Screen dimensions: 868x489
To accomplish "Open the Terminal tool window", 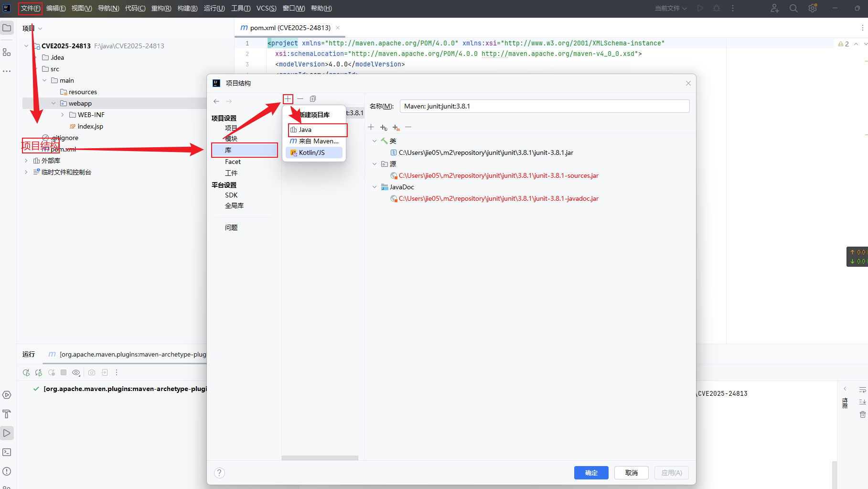I will 7,452.
